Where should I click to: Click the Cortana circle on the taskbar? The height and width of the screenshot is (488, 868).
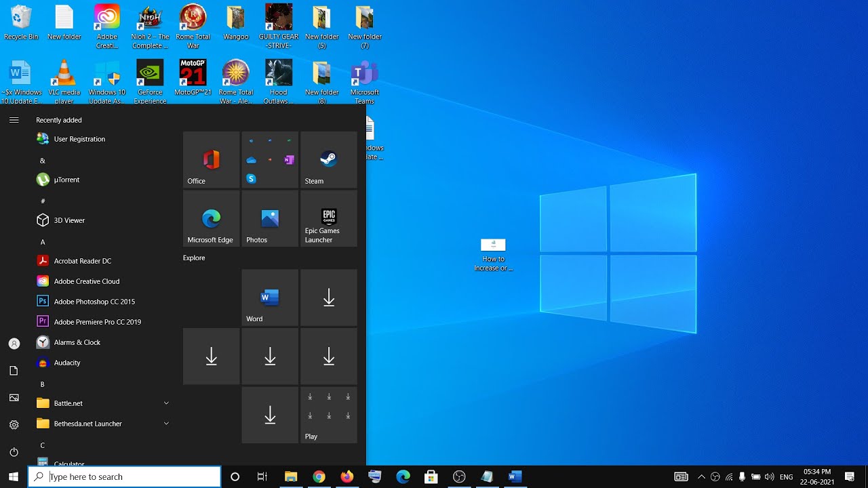coord(235,477)
